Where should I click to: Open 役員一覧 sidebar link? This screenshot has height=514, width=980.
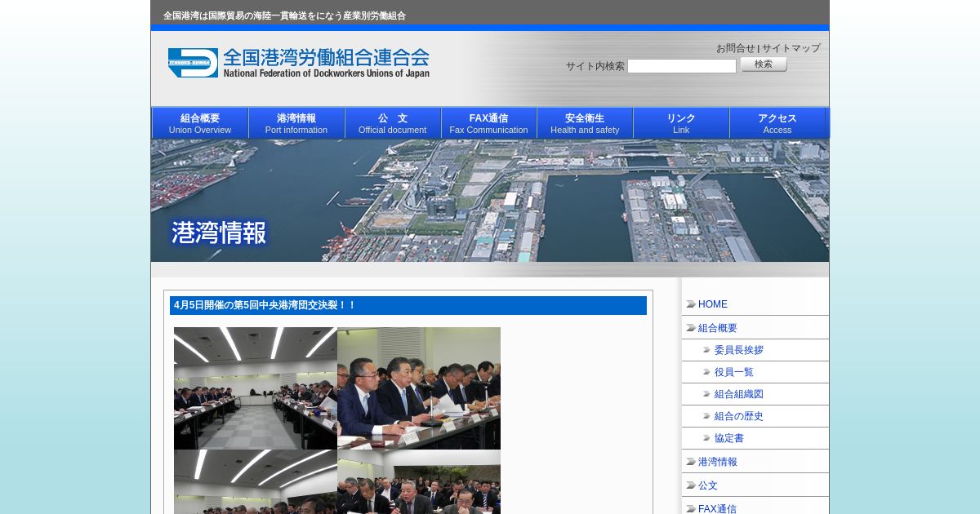pyautogui.click(x=734, y=372)
